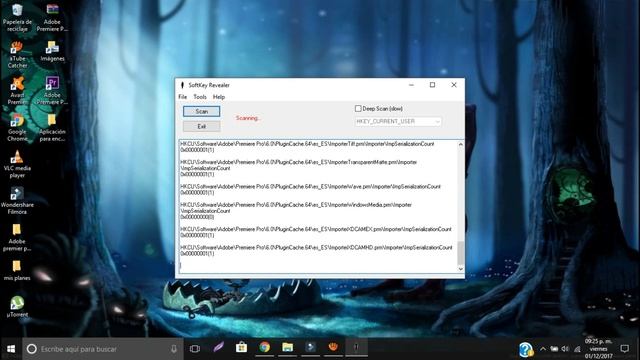Open aTube Catcher desktop shortcut
Screen dimensions: 640x360
[x=17, y=54]
